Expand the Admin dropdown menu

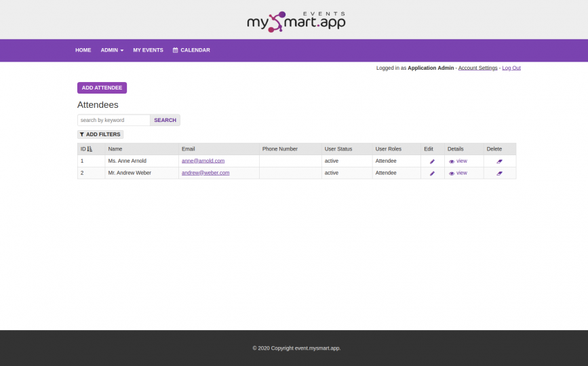coord(112,50)
